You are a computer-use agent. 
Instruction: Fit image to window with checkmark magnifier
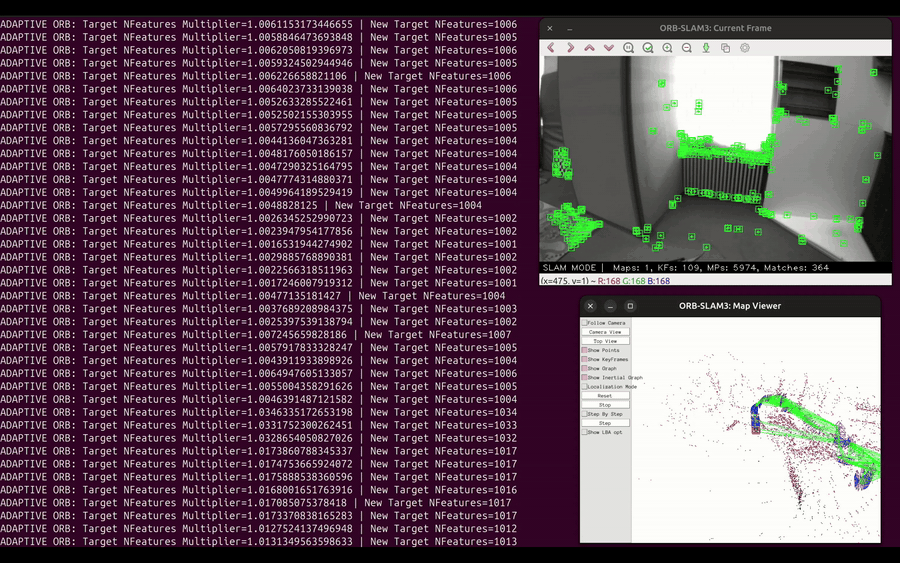tap(648, 48)
